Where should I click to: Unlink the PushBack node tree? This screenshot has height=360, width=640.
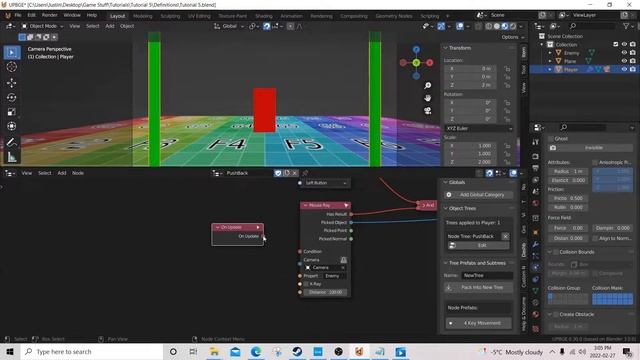pyautogui.click(x=295, y=173)
